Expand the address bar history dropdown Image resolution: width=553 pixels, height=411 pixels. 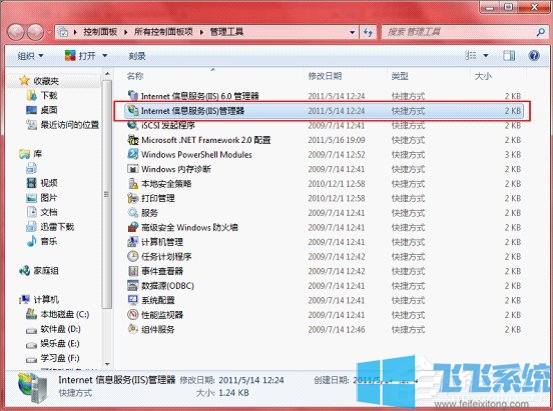point(352,32)
